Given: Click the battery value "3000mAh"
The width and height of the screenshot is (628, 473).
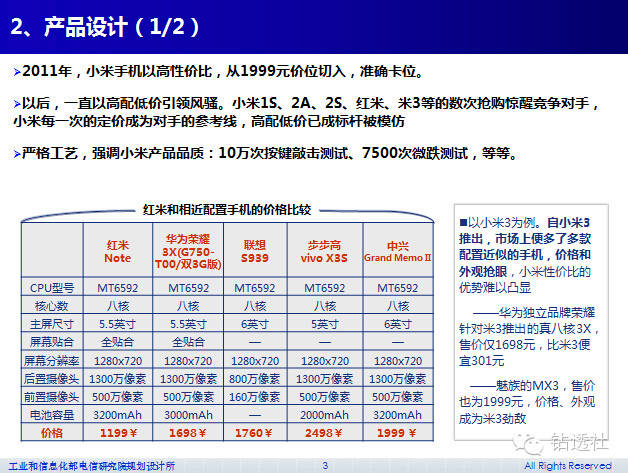Looking at the screenshot, I should coord(188,415).
